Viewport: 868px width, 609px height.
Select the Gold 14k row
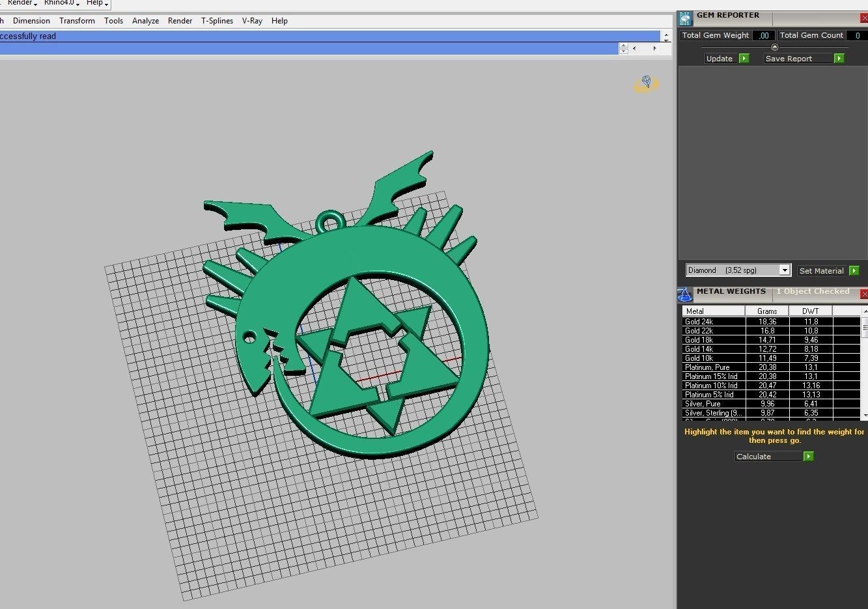click(x=771, y=349)
